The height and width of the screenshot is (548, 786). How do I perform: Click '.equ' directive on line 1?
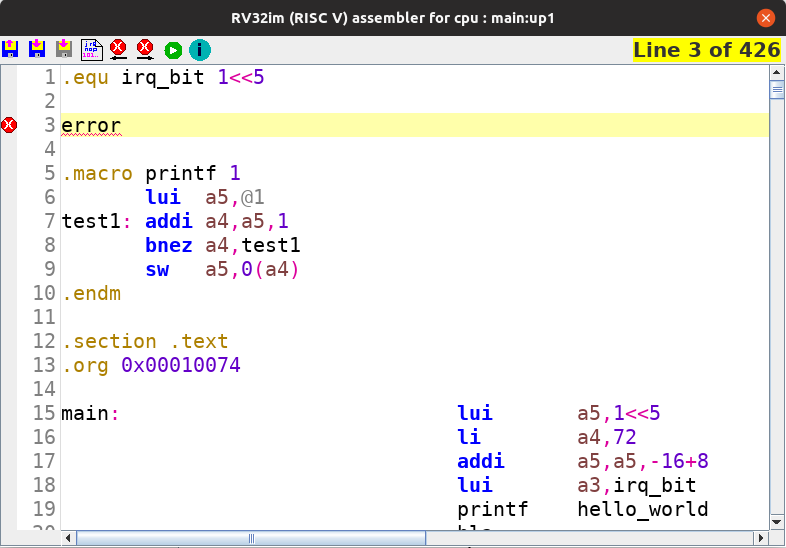tap(85, 78)
